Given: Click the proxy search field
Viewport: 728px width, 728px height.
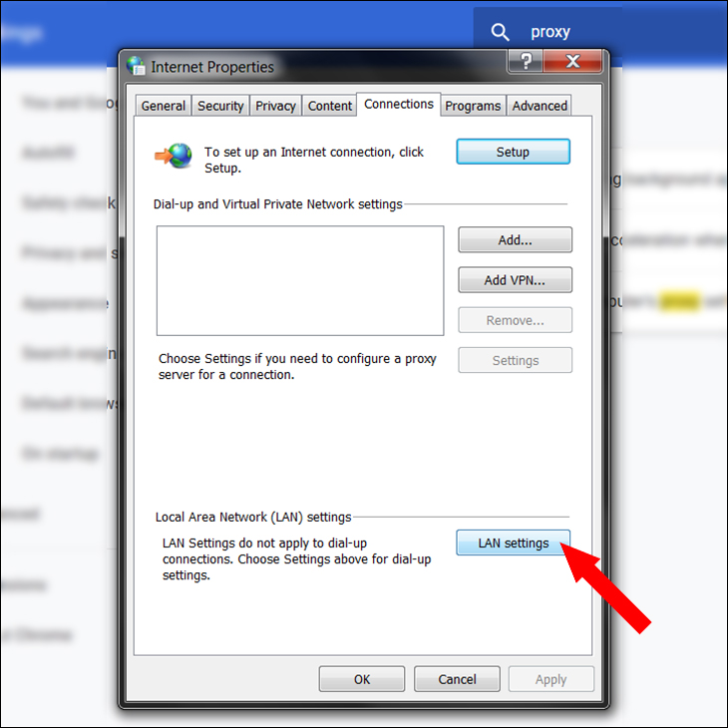Looking at the screenshot, I should 571,32.
